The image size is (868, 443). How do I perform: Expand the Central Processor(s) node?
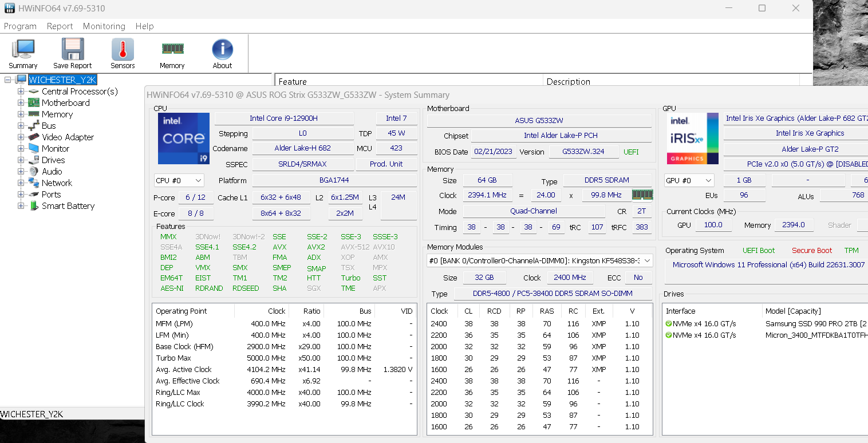click(x=21, y=92)
